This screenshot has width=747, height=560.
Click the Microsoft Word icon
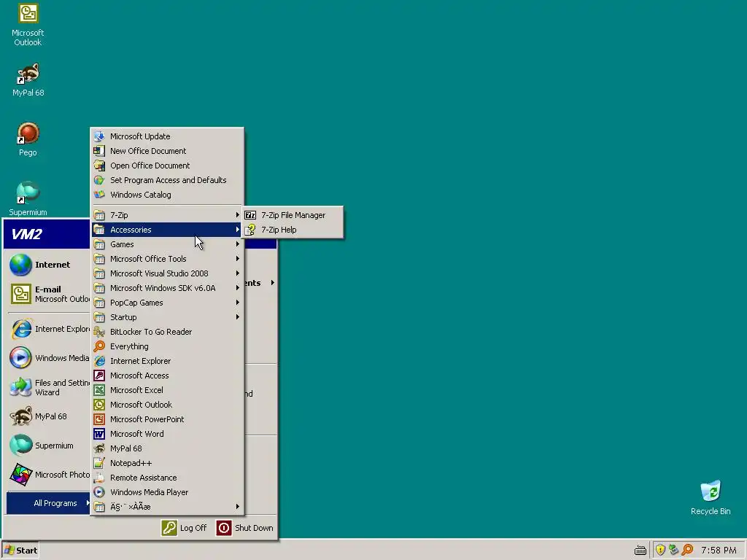click(99, 434)
